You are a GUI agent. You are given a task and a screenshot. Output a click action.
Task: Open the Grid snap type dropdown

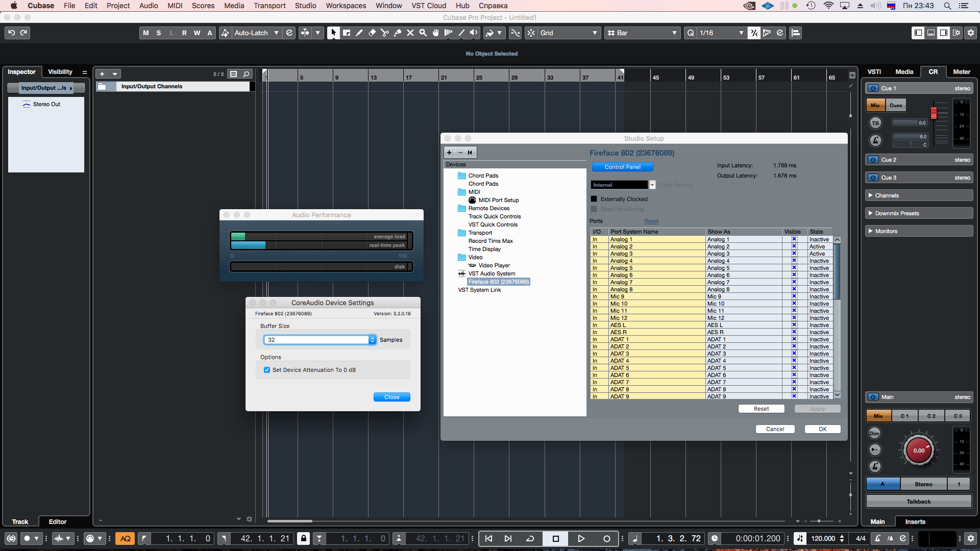pyautogui.click(x=569, y=33)
